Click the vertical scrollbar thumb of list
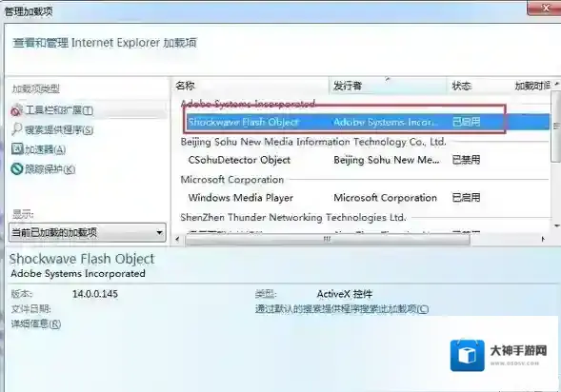The width and height of the screenshot is (561, 392). pyautogui.click(x=556, y=127)
